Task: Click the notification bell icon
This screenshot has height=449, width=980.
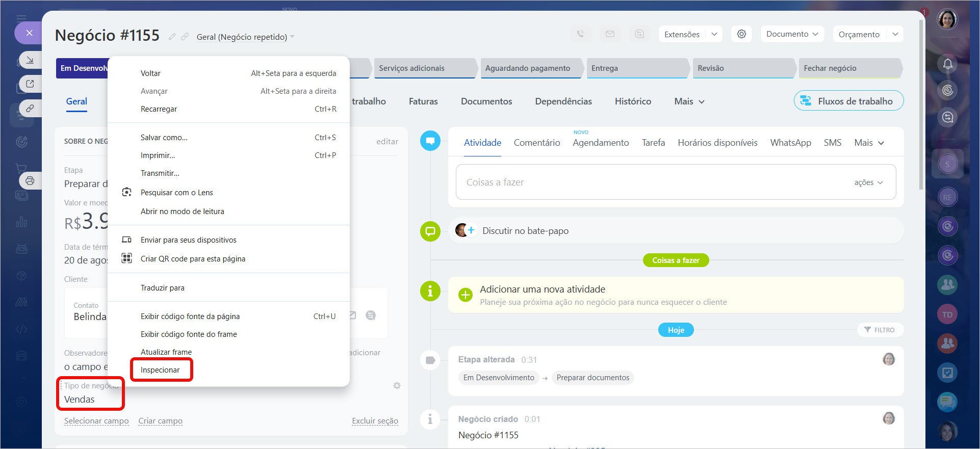Action: tap(947, 64)
